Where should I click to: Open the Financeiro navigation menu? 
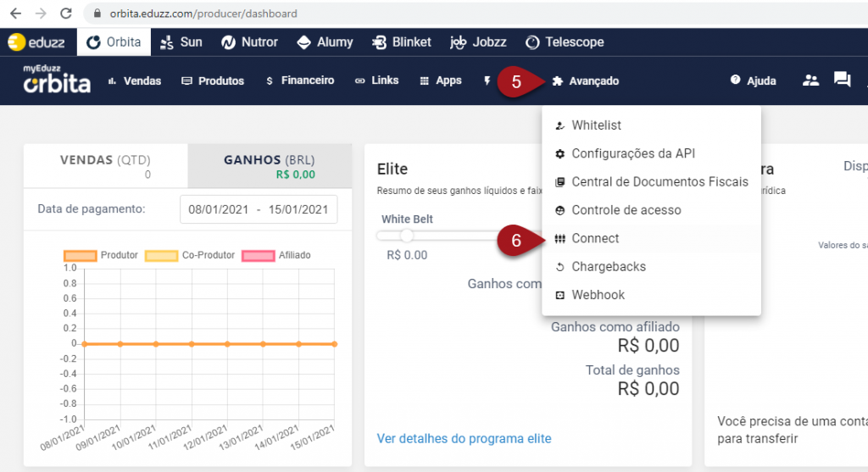point(300,81)
